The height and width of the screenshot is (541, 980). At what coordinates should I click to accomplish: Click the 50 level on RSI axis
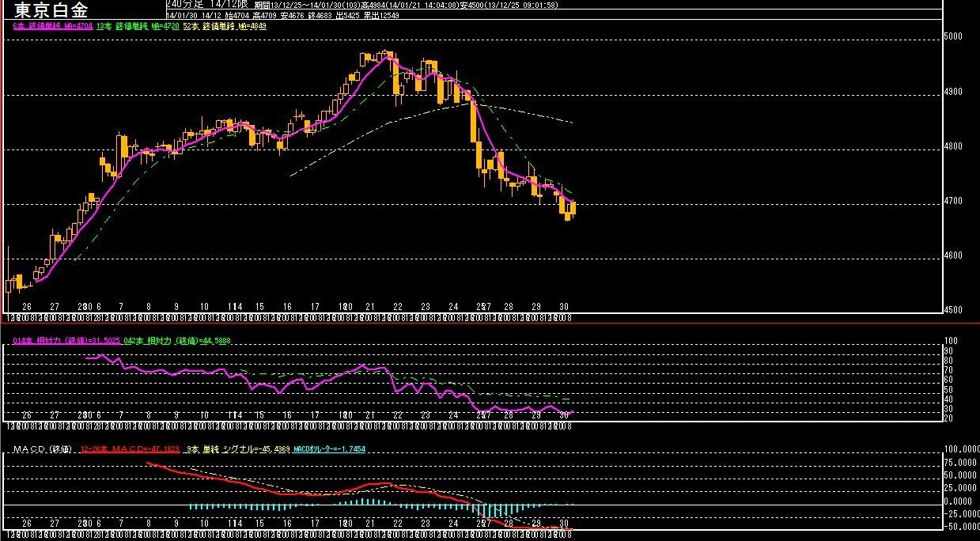[948, 389]
